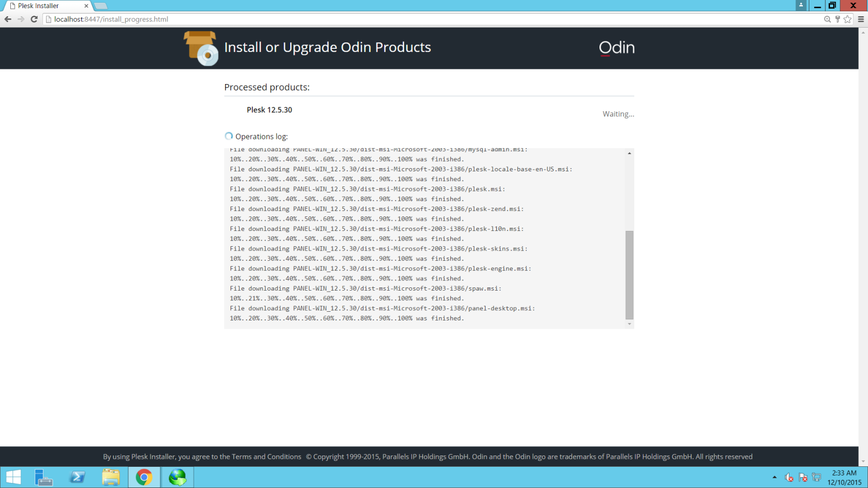Click the operations log scrollbar thumb

[x=629, y=275]
